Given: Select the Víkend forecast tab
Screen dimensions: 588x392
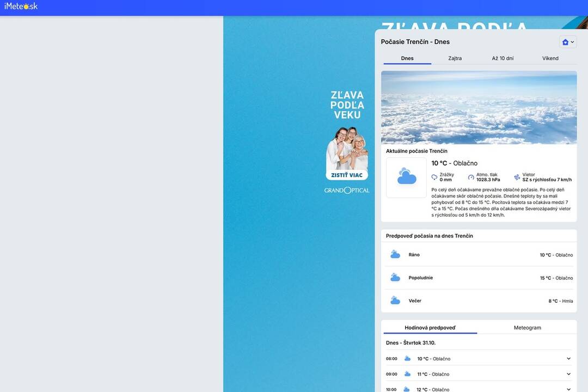Looking at the screenshot, I should (x=550, y=58).
